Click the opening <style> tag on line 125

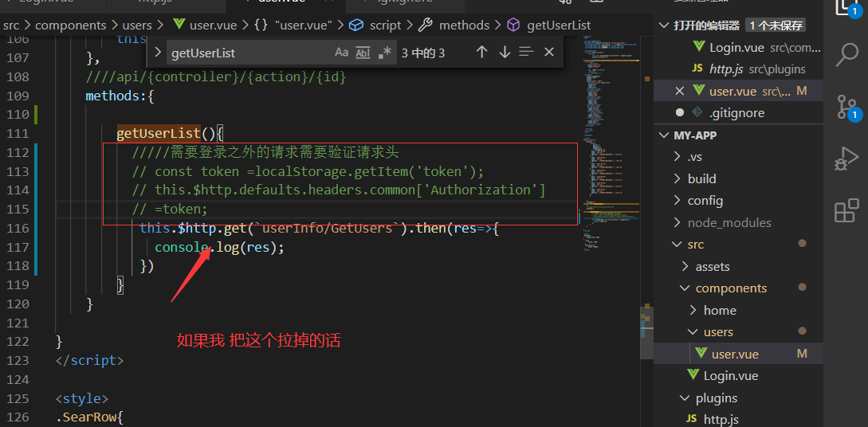pos(82,399)
